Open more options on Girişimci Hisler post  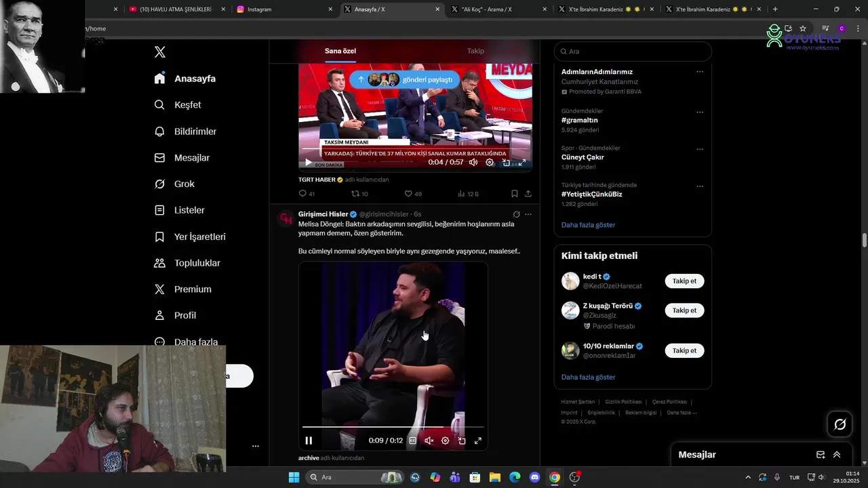(x=528, y=214)
